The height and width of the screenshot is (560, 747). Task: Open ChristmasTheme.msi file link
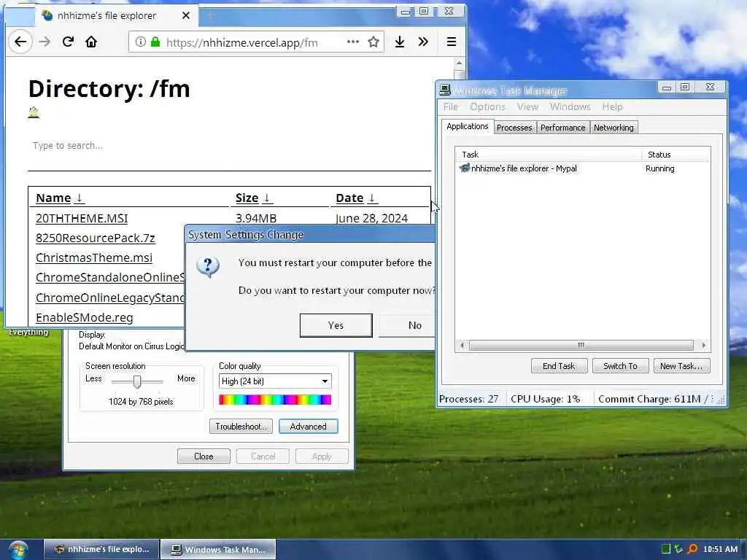pyautogui.click(x=94, y=257)
